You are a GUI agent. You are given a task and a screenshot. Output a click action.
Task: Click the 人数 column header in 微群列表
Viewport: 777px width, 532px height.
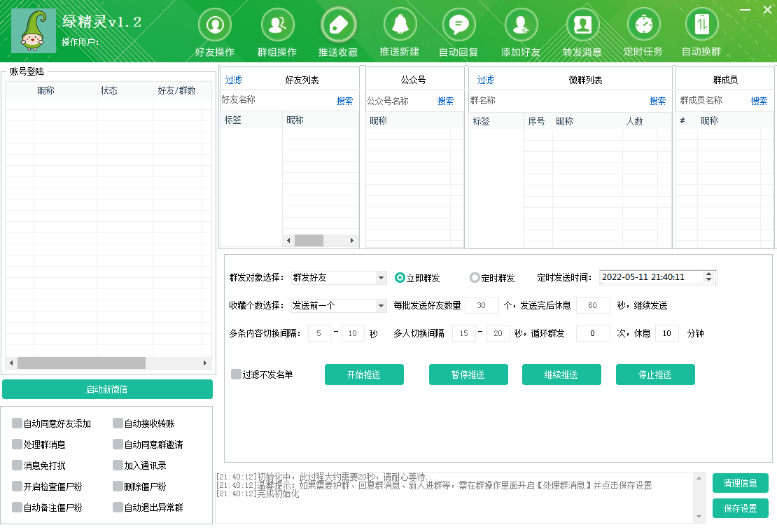pos(634,121)
